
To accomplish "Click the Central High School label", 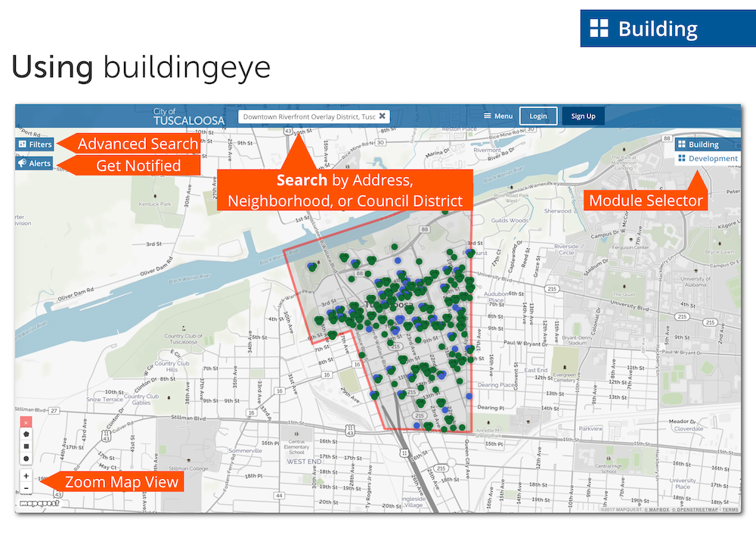I will (609, 468).
